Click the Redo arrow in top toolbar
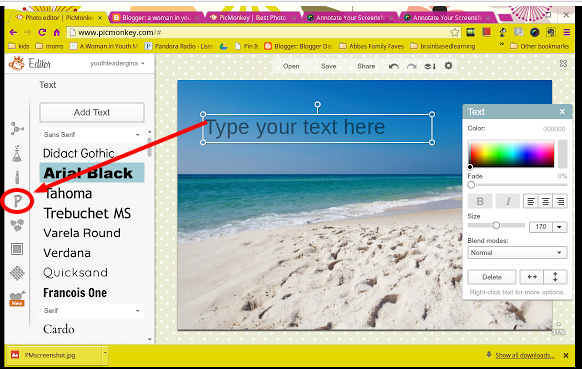 [412, 66]
